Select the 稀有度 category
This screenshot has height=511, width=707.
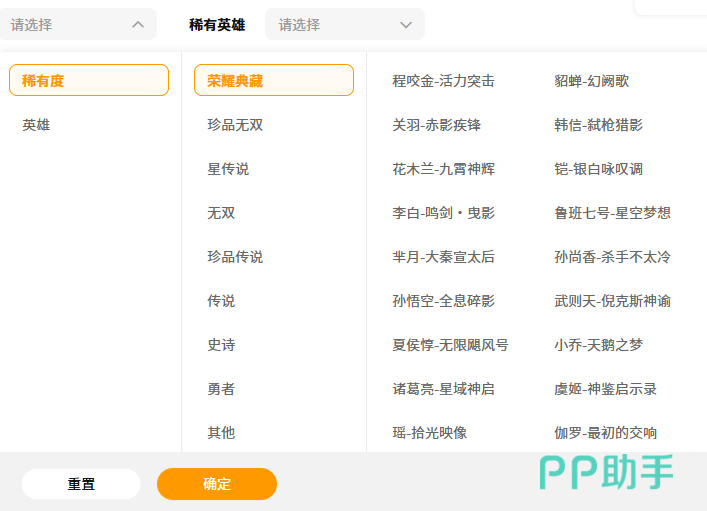[89, 80]
